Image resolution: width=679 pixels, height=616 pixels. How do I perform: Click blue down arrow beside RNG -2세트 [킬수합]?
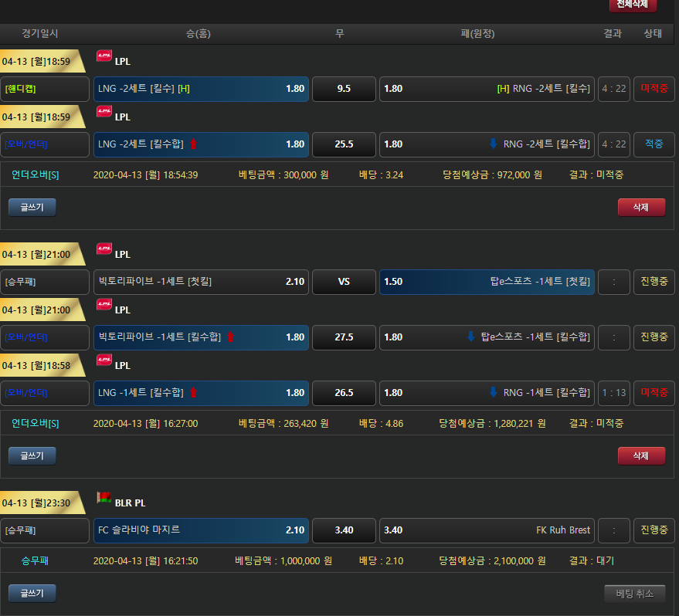tap(494, 144)
